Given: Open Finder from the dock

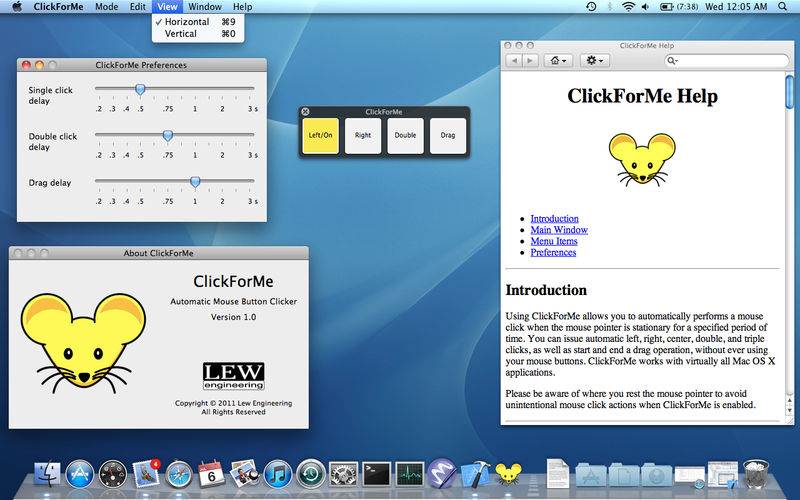Looking at the screenshot, I should [47, 474].
